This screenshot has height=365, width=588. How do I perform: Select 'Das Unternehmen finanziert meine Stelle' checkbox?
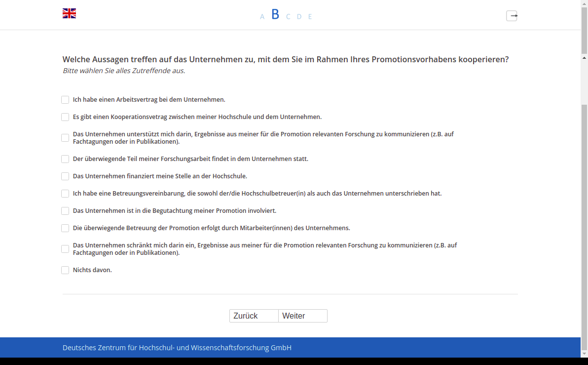coord(65,176)
